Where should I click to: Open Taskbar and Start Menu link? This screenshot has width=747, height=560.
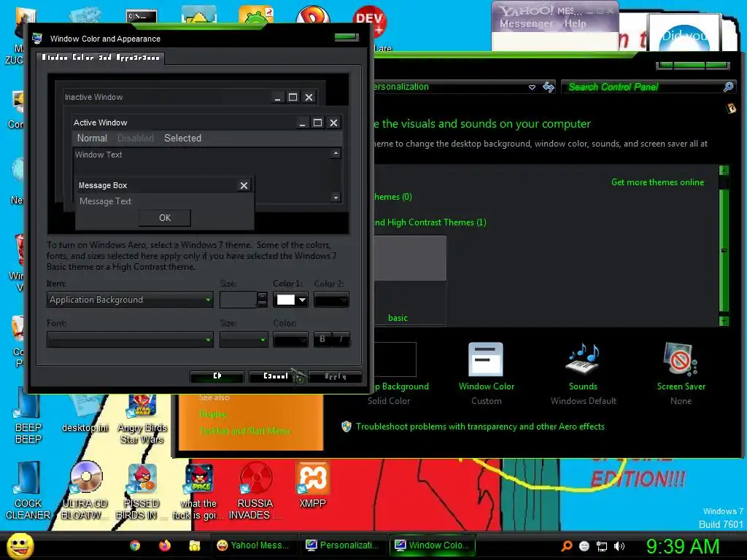[244, 430]
